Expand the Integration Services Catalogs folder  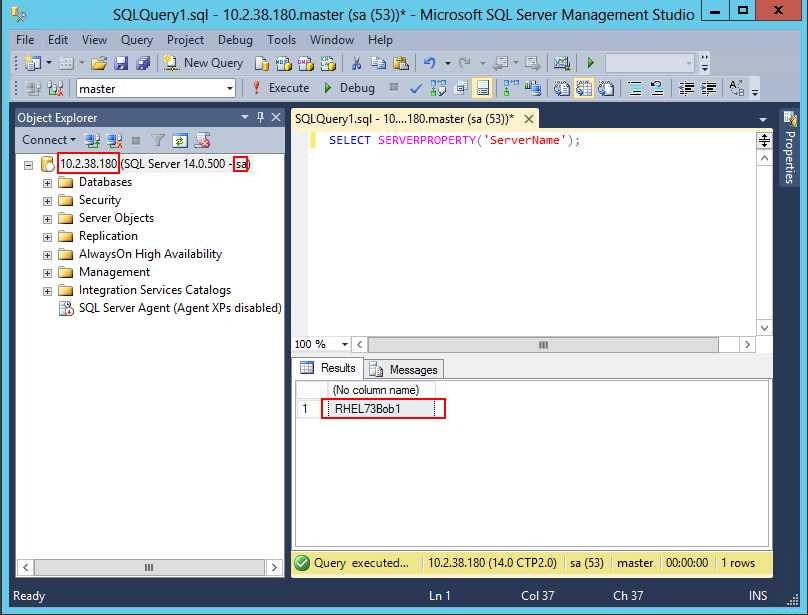click(47, 291)
